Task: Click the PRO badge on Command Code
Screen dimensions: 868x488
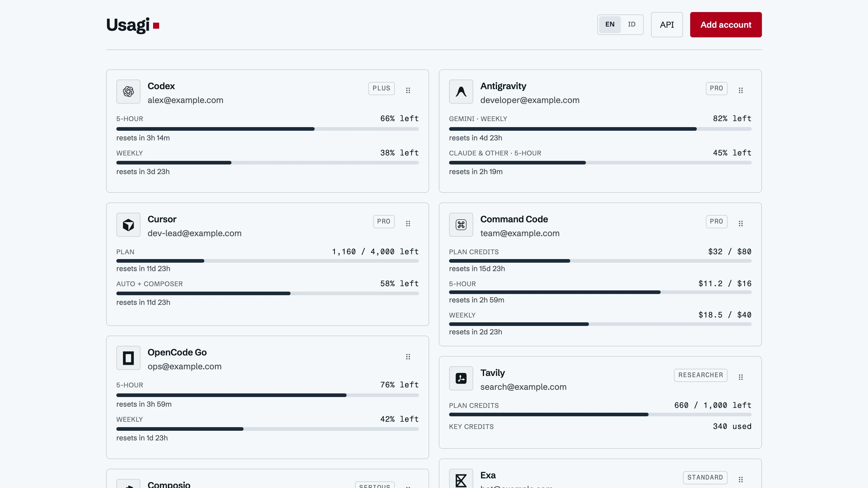Action: click(x=716, y=221)
